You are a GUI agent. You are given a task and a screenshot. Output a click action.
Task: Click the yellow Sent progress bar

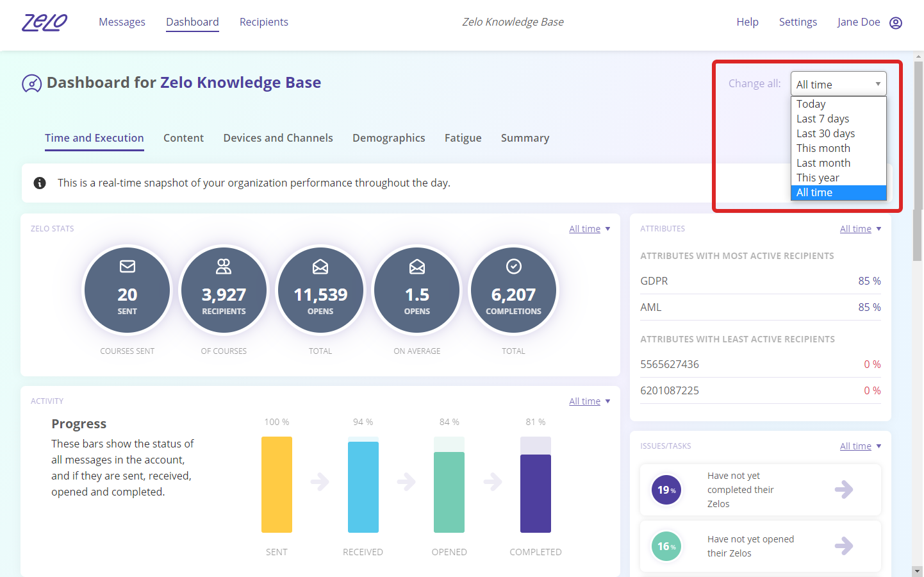click(x=277, y=485)
